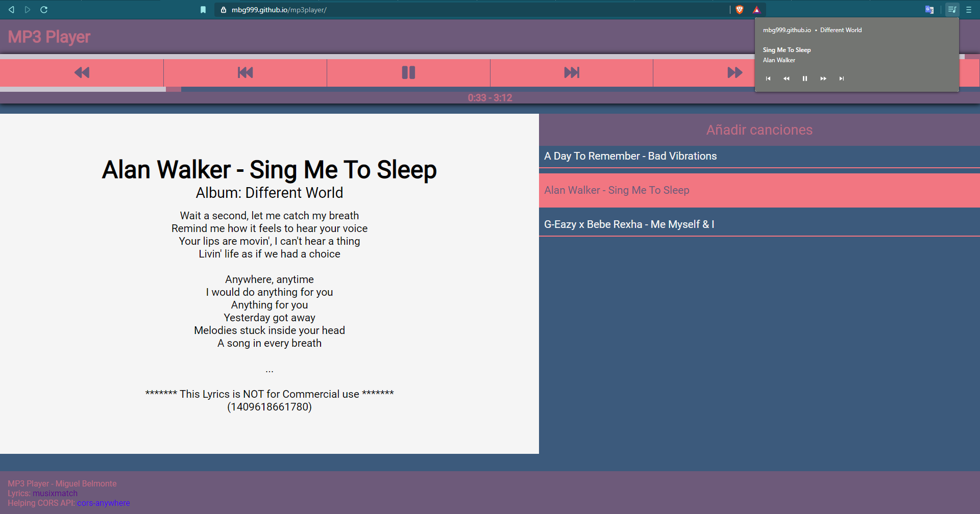Click 'Alan Walker' artist in media popup
The image size is (980, 514).
pyautogui.click(x=779, y=60)
